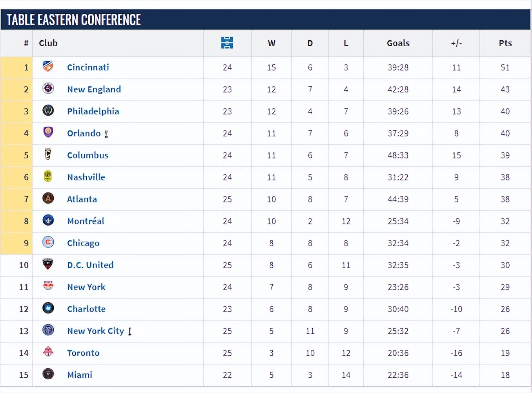Image resolution: width=532 pixels, height=393 pixels.
Task: Click the Toronto club crest icon
Action: pos(48,352)
